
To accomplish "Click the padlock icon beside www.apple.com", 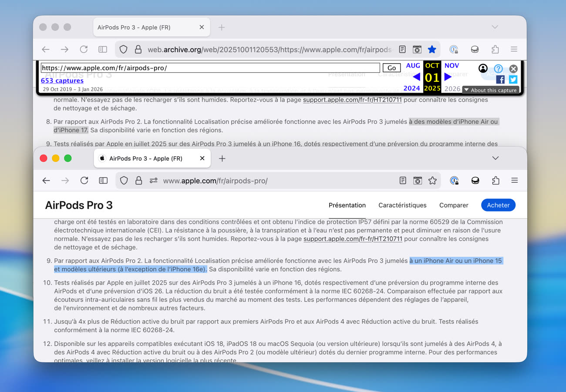I will coord(139,181).
